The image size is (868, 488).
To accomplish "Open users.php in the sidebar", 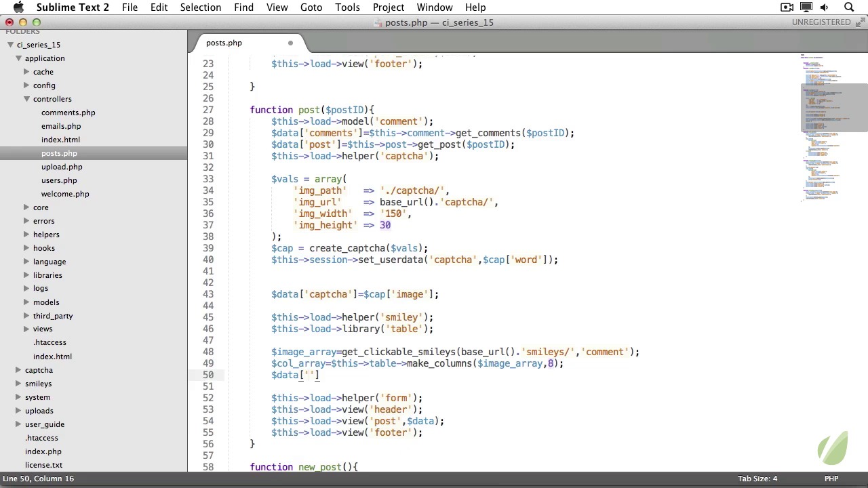I will pyautogui.click(x=59, y=180).
